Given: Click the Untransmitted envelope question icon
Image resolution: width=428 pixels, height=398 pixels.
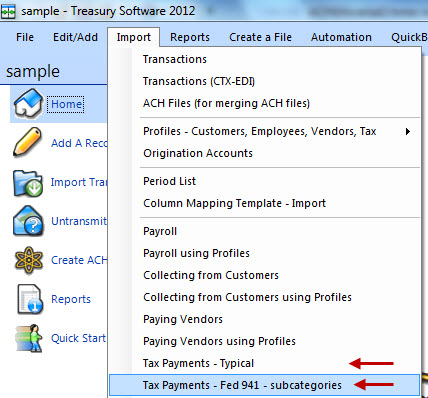Looking at the screenshot, I should point(28,221).
